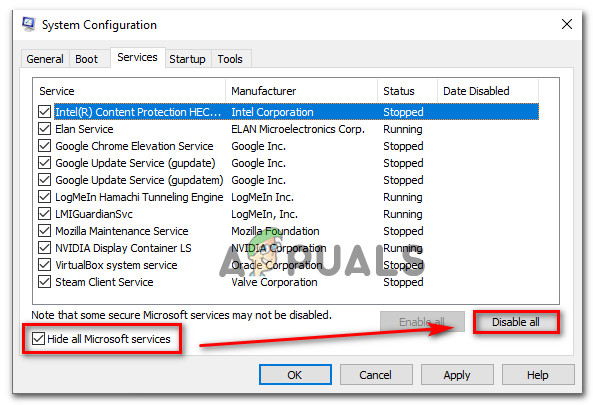Click the Cancel button
This screenshot has height=405, width=593.
click(376, 375)
